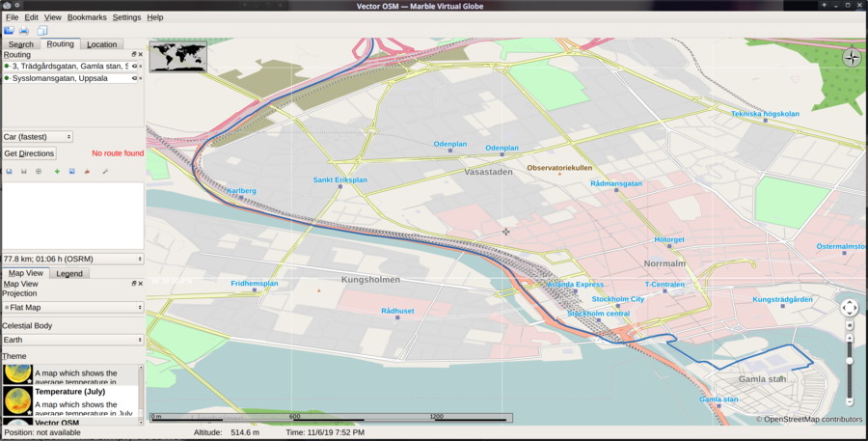Select the Temperature (July) theme thumbnail
Image resolution: width=868 pixels, height=441 pixels.
(17, 400)
